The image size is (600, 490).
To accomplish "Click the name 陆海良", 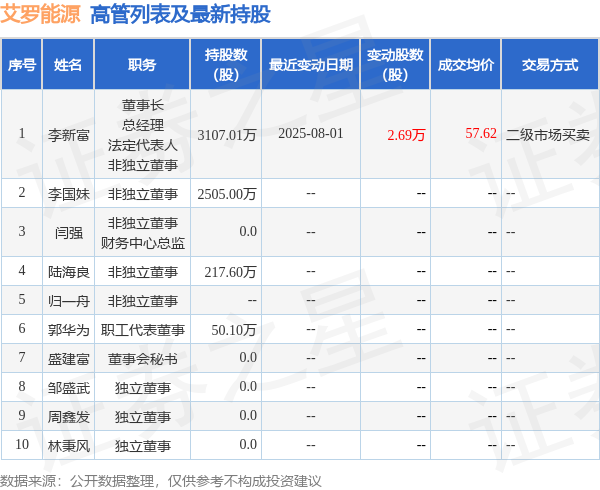I will coord(68,272).
